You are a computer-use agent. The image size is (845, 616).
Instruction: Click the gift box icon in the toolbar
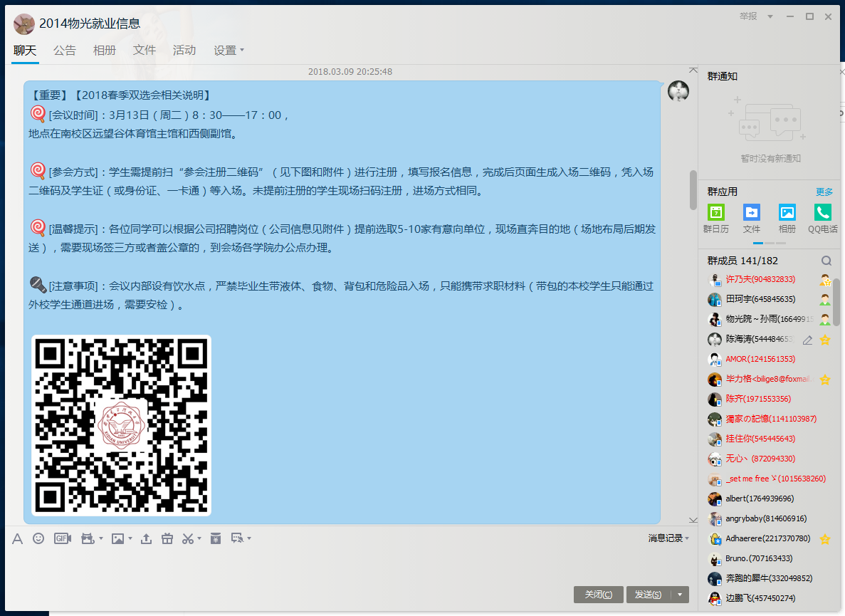coord(167,538)
